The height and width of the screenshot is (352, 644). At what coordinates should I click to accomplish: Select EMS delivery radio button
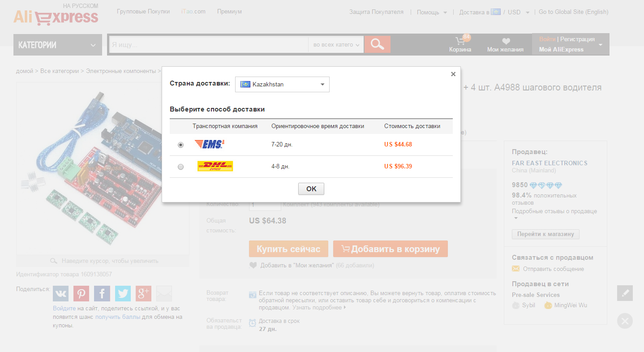pos(180,145)
